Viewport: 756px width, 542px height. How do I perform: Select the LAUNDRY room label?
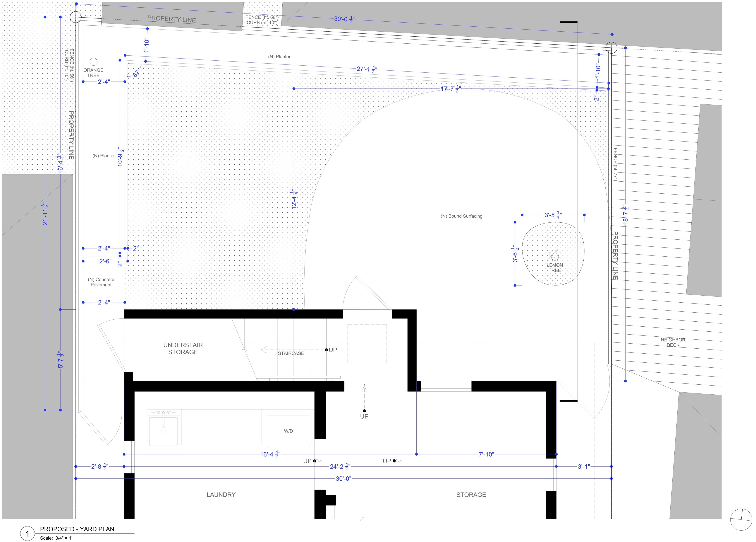(x=221, y=495)
